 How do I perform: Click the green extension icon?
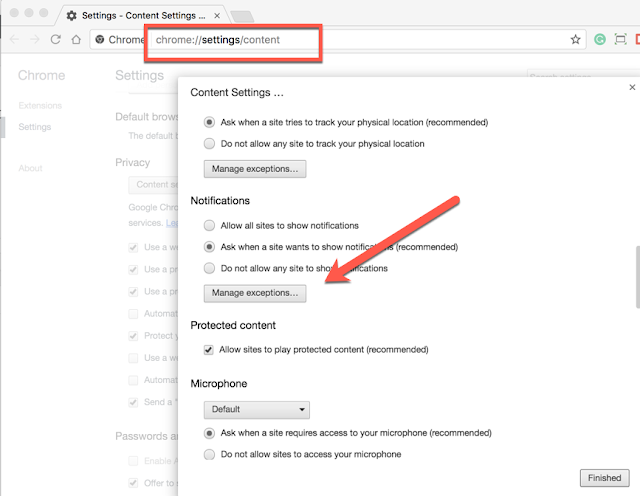tap(599, 40)
